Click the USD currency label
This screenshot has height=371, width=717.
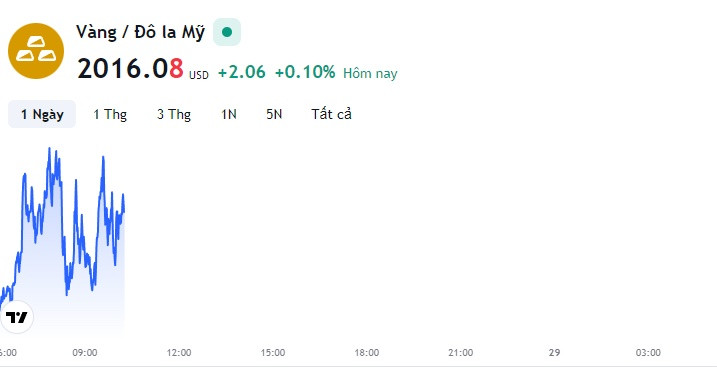click(x=198, y=75)
